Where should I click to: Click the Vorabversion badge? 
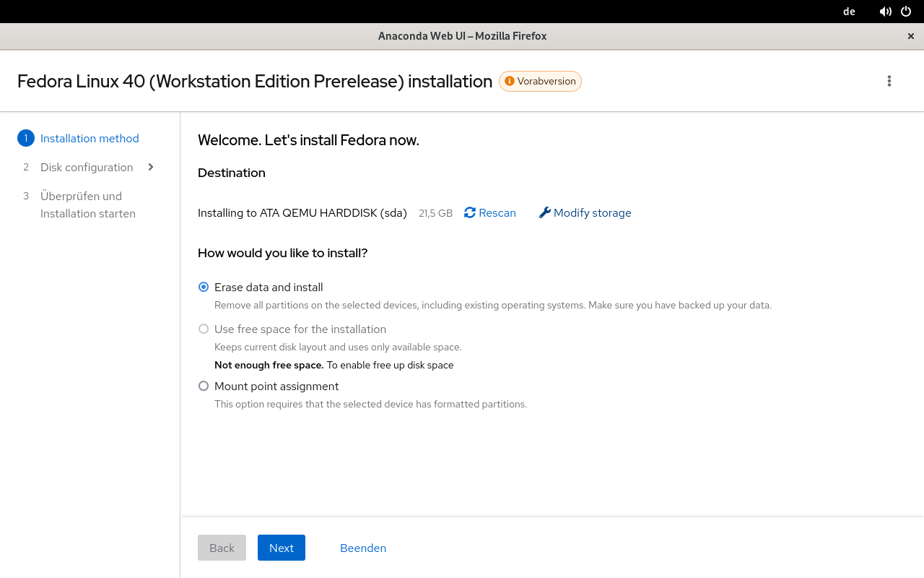(540, 81)
